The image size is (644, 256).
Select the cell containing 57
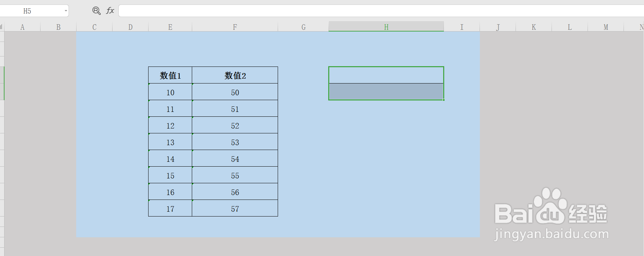click(x=235, y=208)
